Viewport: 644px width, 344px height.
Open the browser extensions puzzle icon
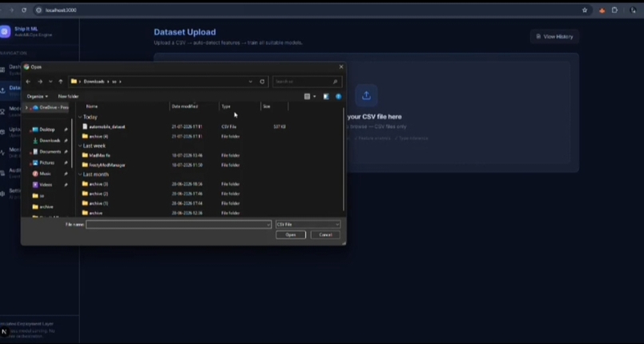pyautogui.click(x=614, y=10)
